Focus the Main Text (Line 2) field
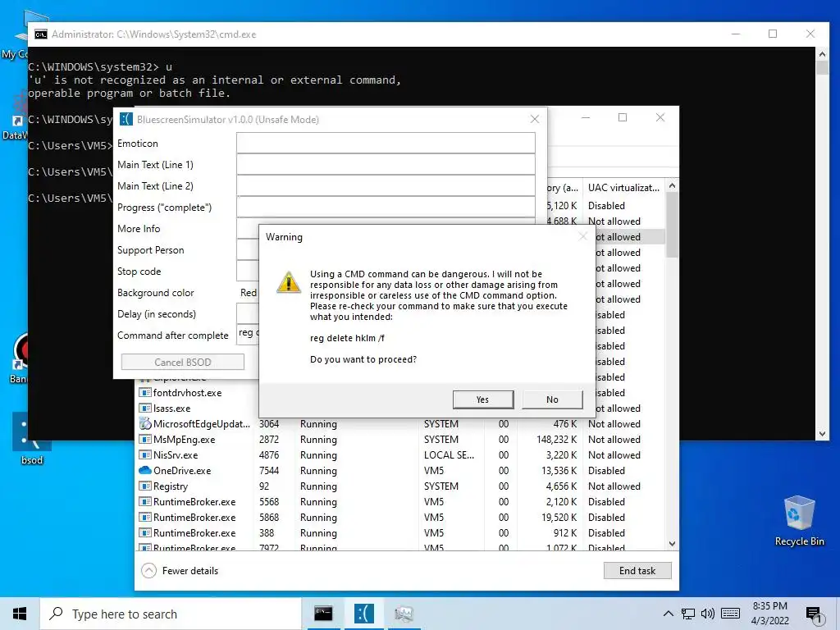Image resolution: width=840 pixels, height=630 pixels. 386,186
